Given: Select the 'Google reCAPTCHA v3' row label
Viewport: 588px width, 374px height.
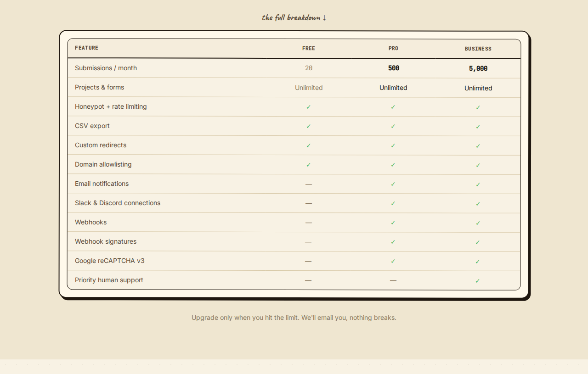Looking at the screenshot, I should click(110, 261).
